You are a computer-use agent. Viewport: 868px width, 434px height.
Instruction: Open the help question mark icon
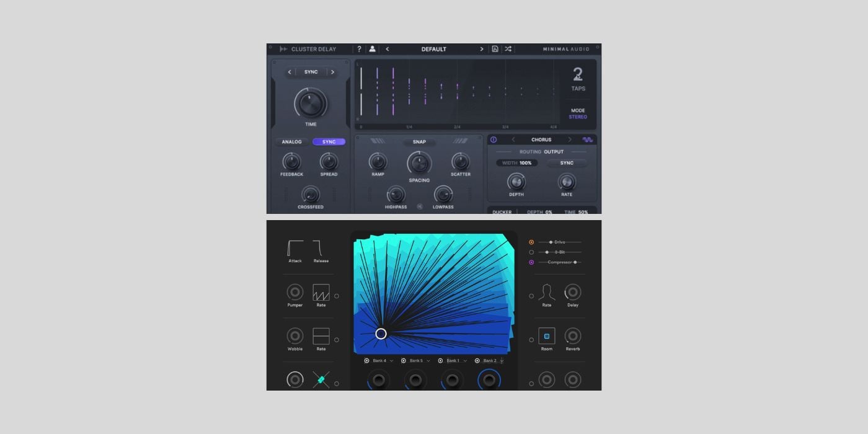(359, 49)
